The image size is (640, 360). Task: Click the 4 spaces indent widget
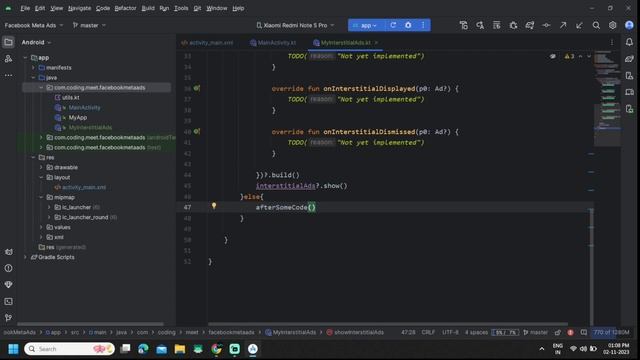click(x=476, y=332)
